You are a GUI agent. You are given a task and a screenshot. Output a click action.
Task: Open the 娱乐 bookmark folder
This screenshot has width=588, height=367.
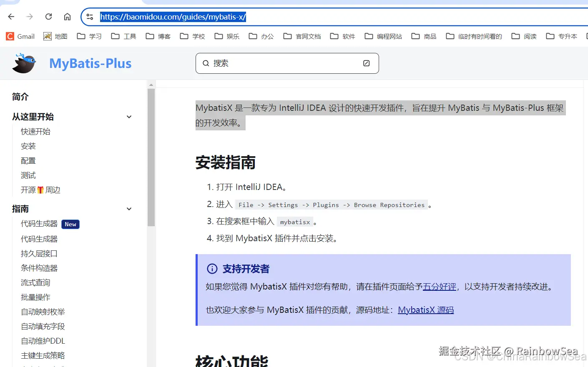click(227, 36)
